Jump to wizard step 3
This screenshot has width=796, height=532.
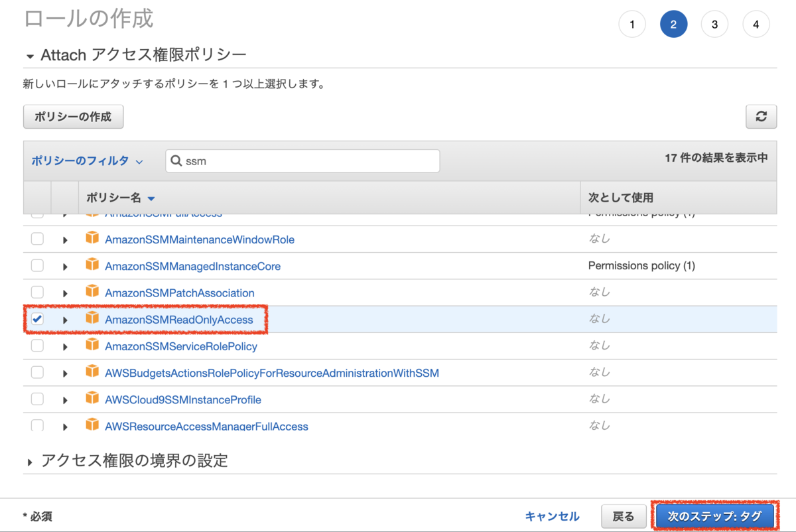(x=714, y=25)
